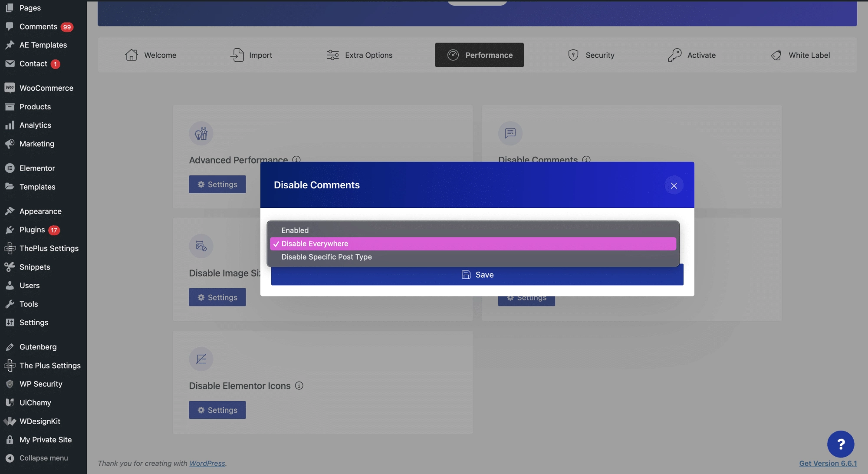Close the Disable Comments dialog
The height and width of the screenshot is (474, 868).
point(674,186)
